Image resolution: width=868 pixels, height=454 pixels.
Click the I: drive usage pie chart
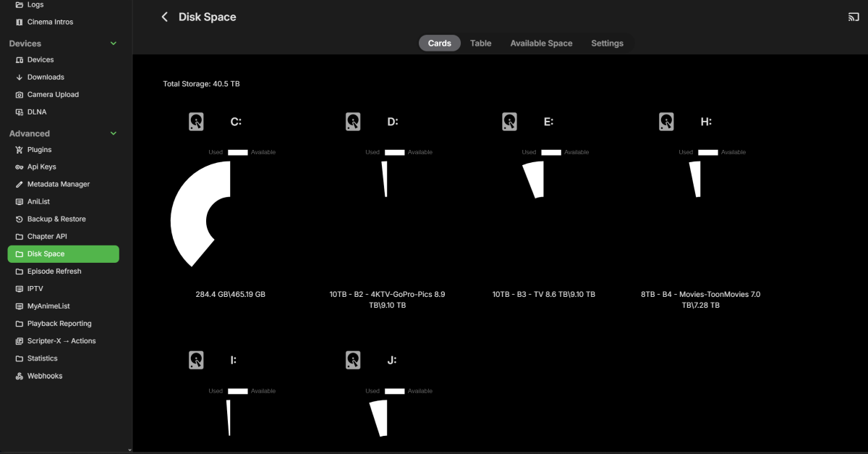point(229,418)
